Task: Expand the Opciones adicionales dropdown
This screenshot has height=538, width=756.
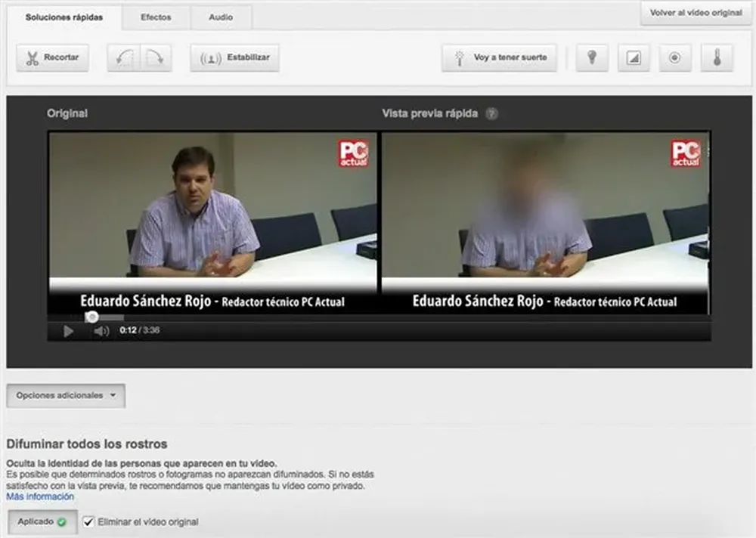Action: point(66,395)
